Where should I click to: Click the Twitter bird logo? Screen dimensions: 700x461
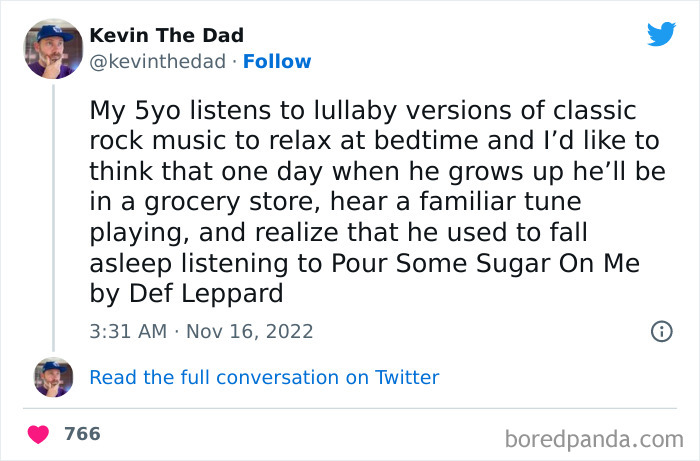tap(661, 35)
